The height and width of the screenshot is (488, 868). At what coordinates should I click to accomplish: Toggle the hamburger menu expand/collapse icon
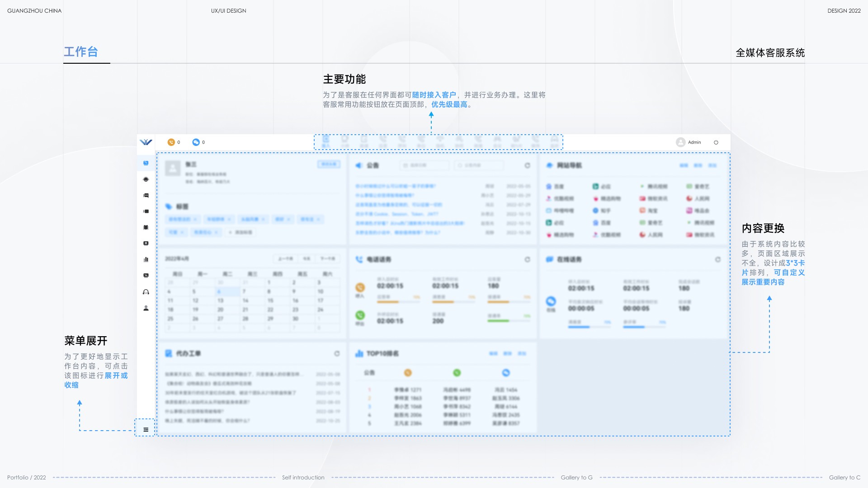[x=146, y=430]
